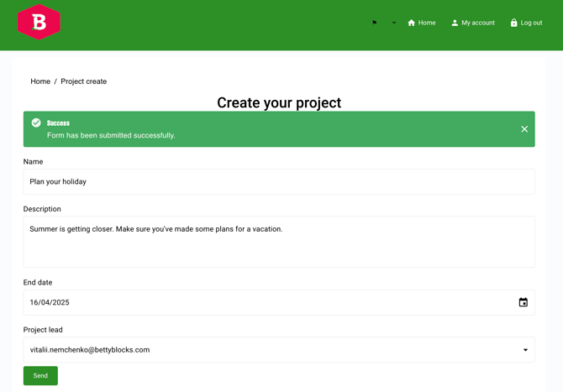The height and width of the screenshot is (392, 563).
Task: Click the 'Success' alert title
Action: tap(58, 123)
